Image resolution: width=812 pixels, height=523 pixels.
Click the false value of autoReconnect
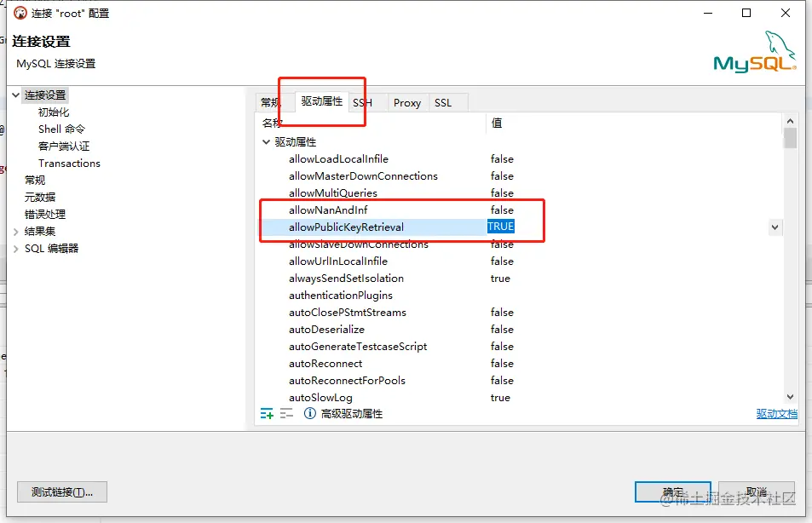pyautogui.click(x=502, y=364)
